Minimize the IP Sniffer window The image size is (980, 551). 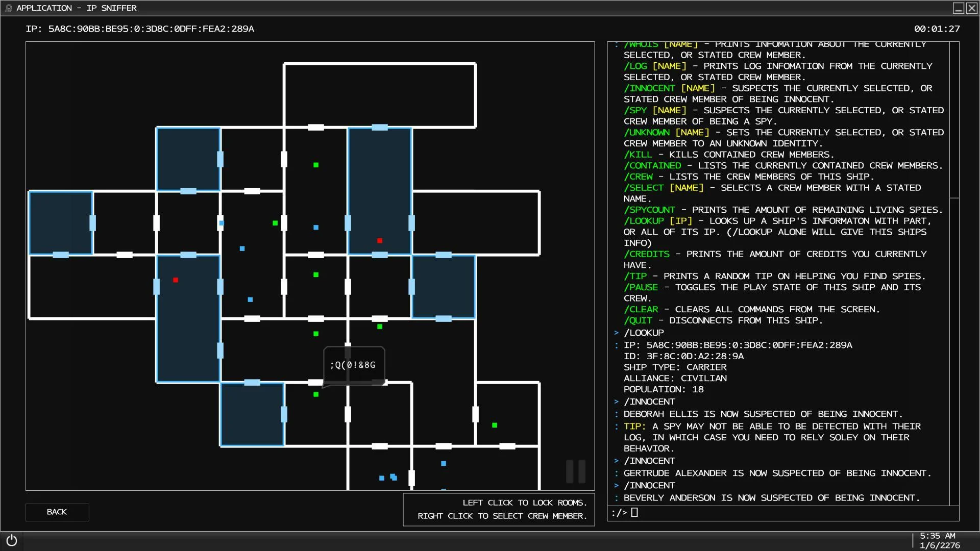[x=959, y=8]
